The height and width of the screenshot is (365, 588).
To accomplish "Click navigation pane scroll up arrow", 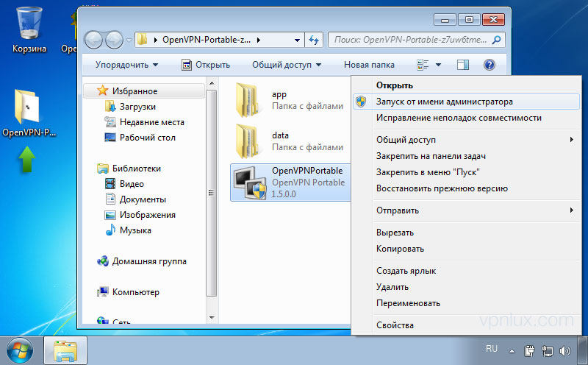I will 212,83.
